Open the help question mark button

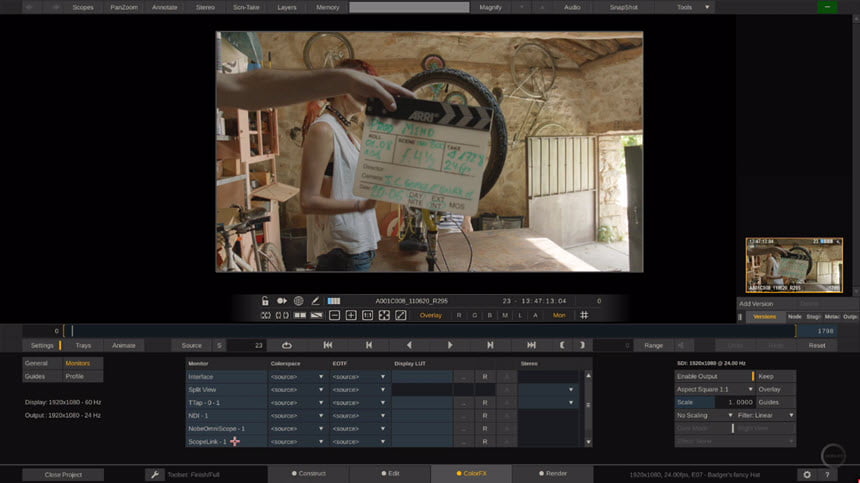point(827,475)
